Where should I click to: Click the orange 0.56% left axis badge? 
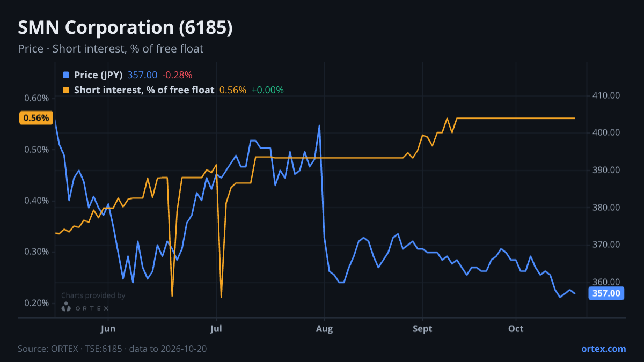36,118
